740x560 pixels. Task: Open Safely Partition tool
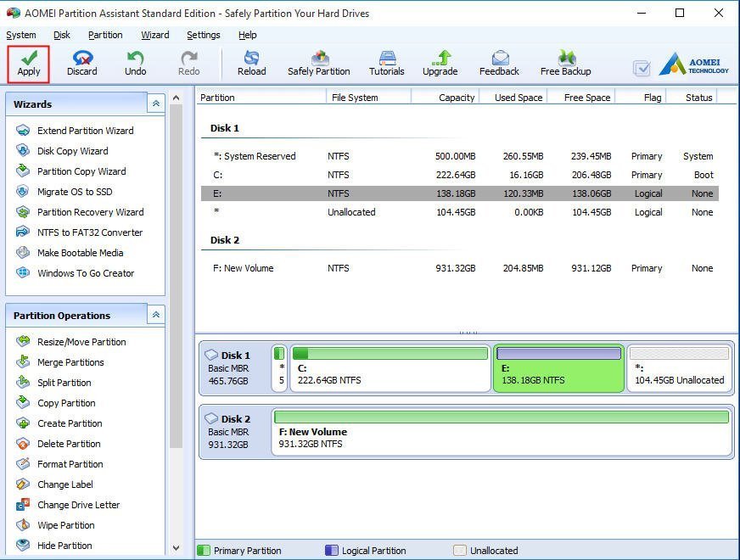(x=318, y=64)
